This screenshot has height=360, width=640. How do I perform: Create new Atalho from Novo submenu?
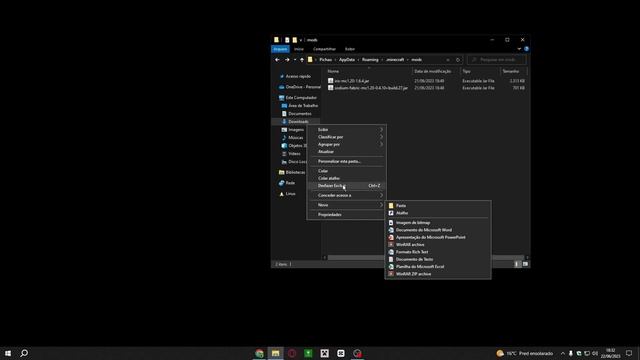[x=438, y=213]
